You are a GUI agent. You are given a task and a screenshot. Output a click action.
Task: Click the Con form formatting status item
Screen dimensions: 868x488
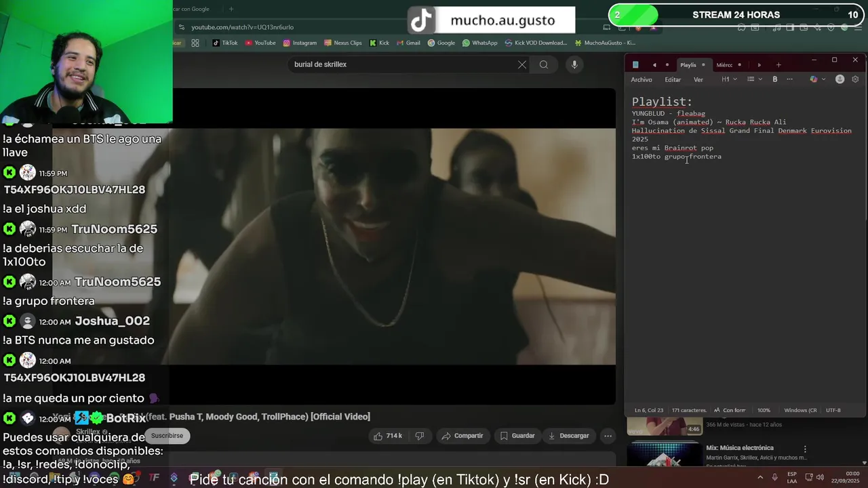pyautogui.click(x=730, y=410)
